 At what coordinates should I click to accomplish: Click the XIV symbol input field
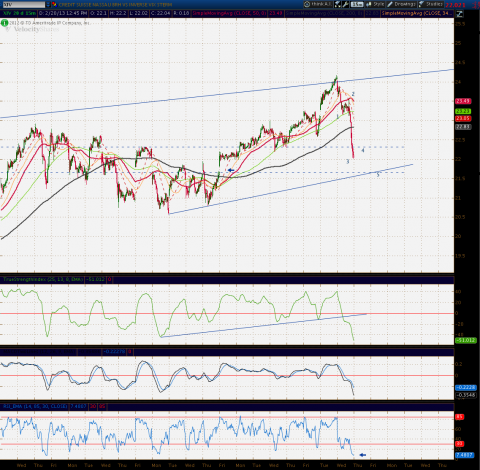click(23, 5)
